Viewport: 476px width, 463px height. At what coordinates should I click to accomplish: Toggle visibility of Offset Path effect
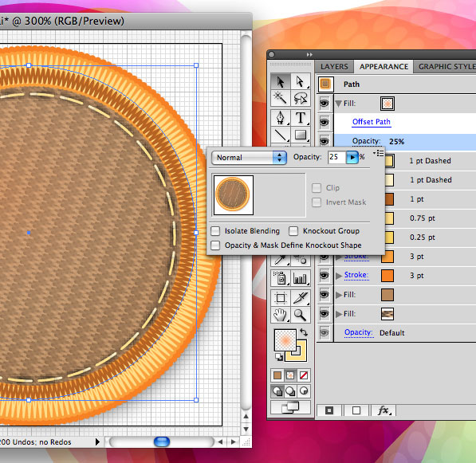325,122
